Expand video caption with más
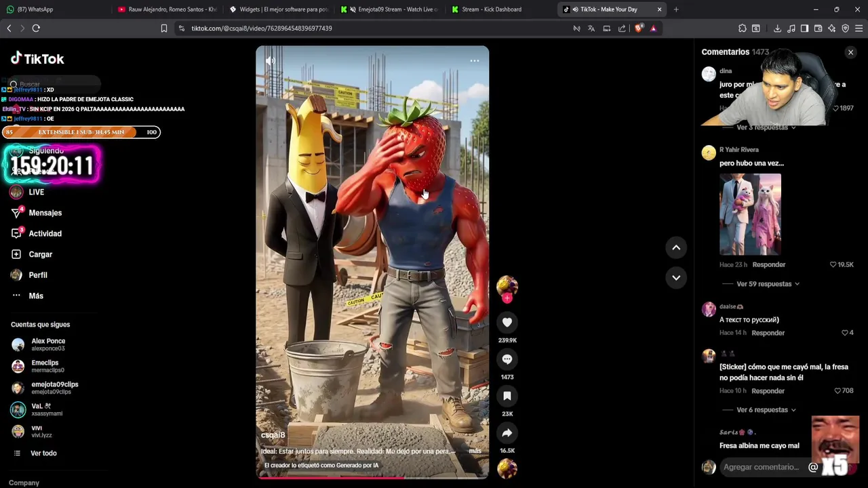Screen dimensions: 868x488 pyautogui.click(x=475, y=451)
